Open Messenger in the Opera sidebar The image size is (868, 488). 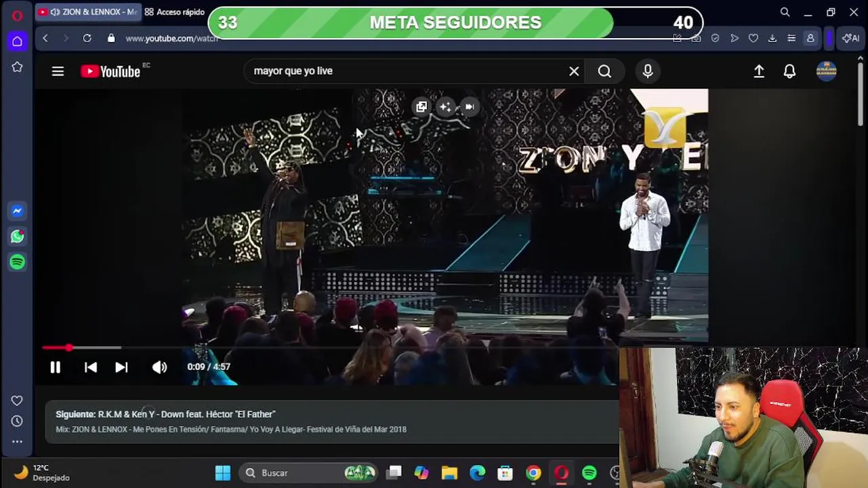coord(18,211)
